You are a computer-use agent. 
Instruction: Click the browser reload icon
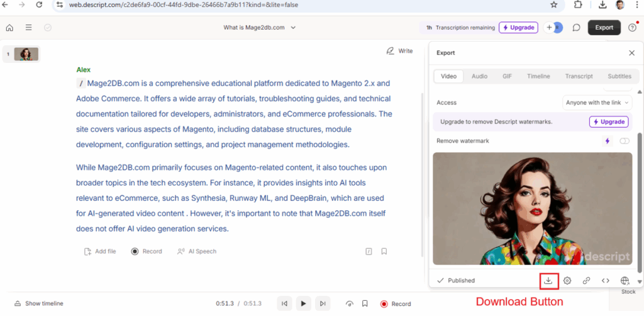coord(39,5)
